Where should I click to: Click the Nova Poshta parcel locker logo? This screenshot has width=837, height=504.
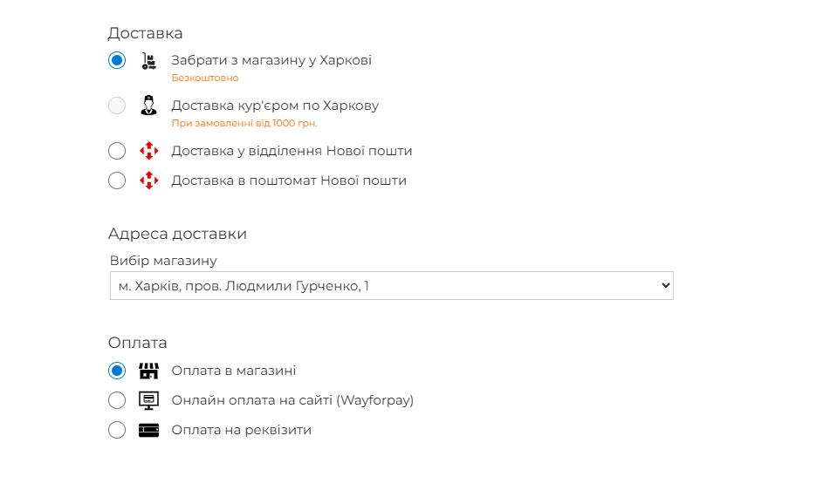click(x=149, y=180)
